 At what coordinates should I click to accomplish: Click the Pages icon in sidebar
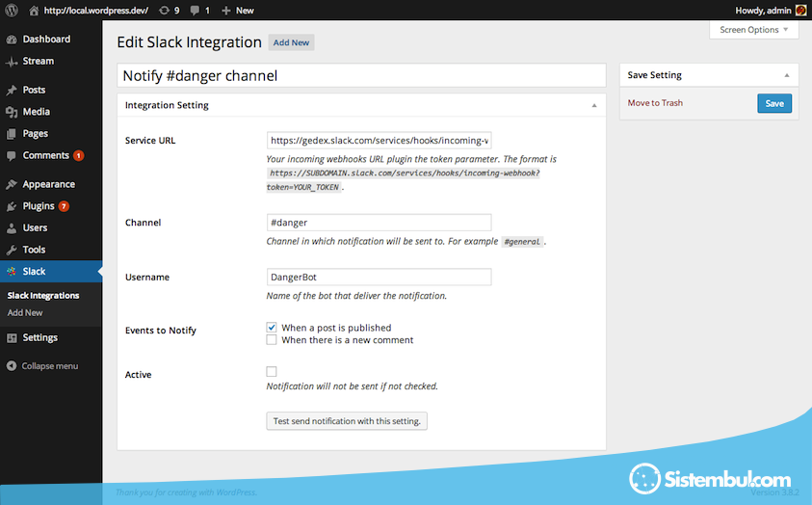(x=12, y=134)
